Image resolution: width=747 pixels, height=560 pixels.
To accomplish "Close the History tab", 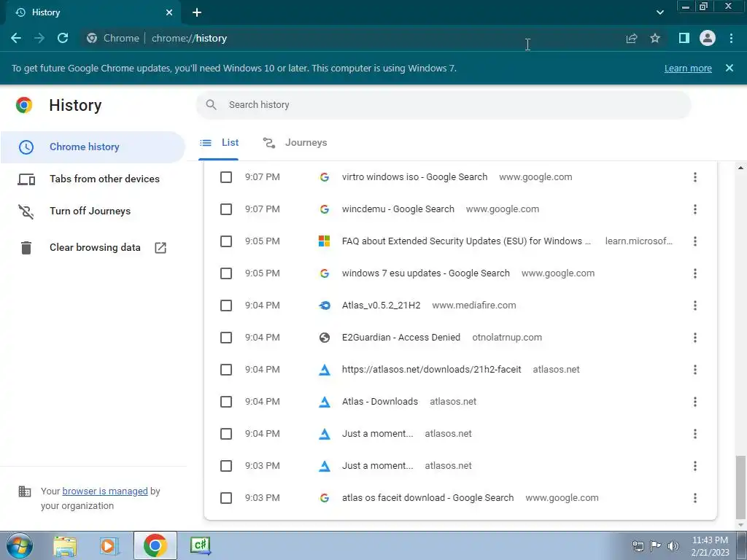I will 169,12.
